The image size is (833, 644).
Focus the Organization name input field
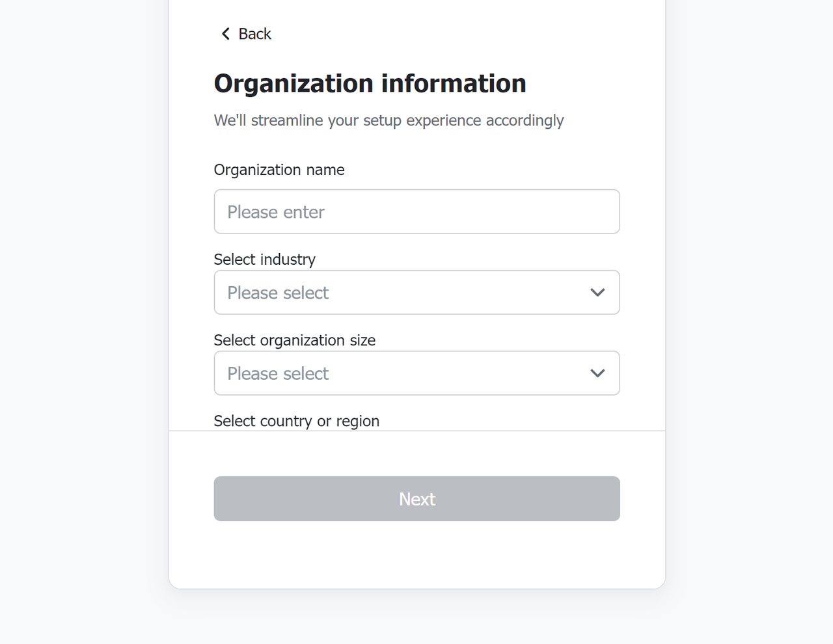[x=416, y=211]
